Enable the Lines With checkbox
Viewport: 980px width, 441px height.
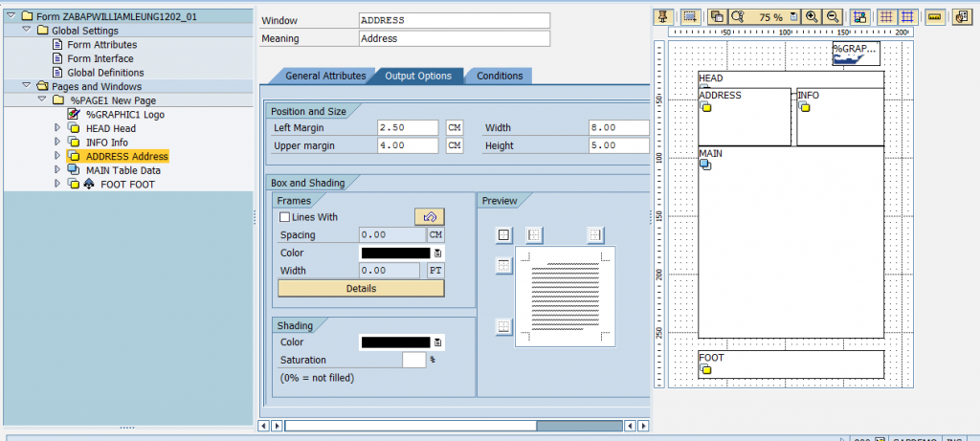tap(284, 217)
